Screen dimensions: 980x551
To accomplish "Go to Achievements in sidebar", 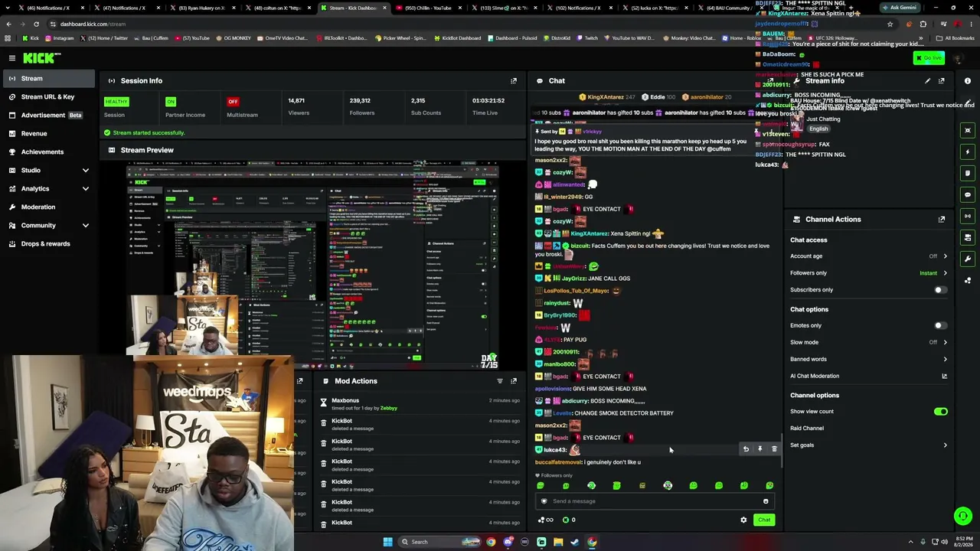I will [49, 152].
